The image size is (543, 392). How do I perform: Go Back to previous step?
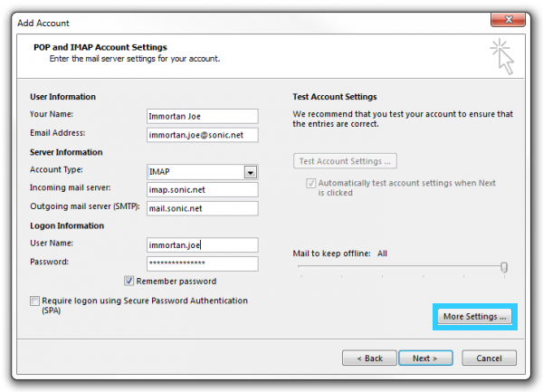[x=369, y=359]
